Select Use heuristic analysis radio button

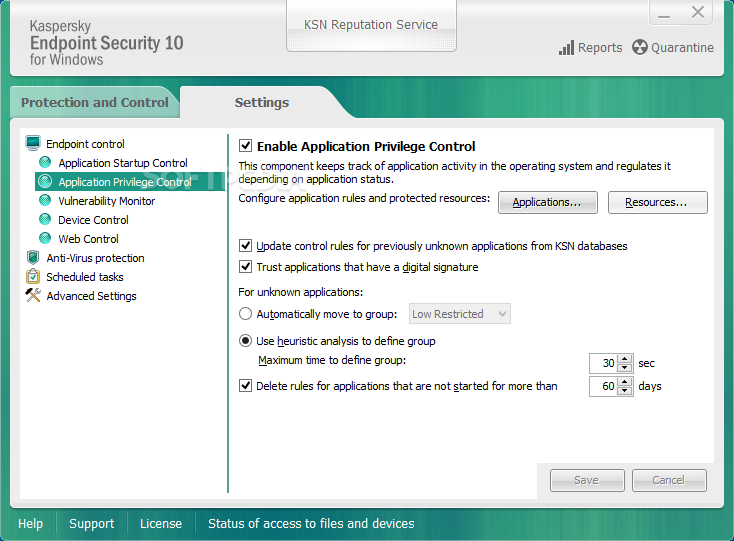coord(245,341)
